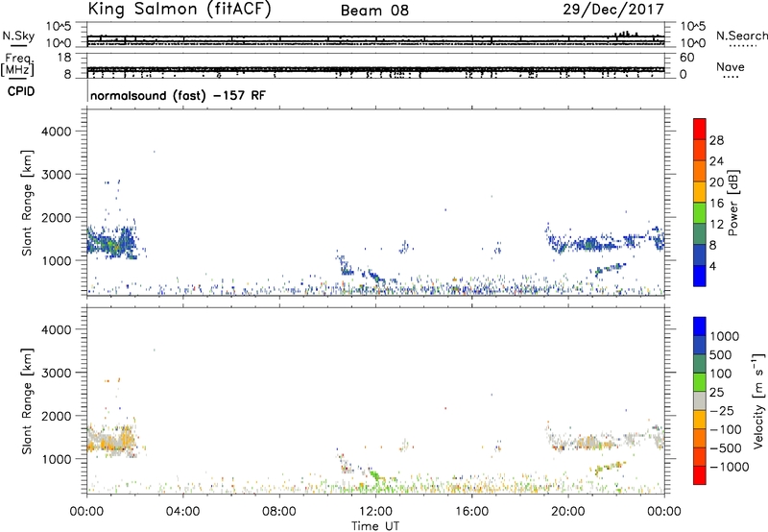Click the blue top of velocity colorbar
This screenshot has height=532, width=768.
click(x=700, y=326)
